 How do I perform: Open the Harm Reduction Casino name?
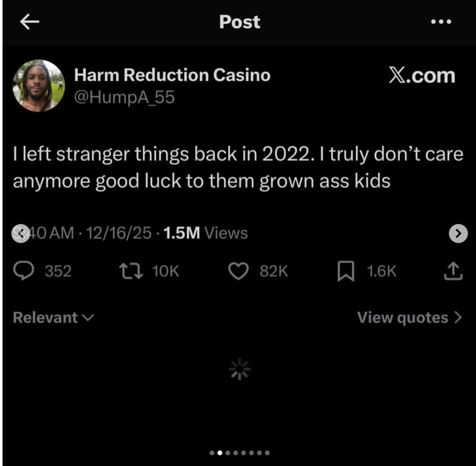point(172,75)
